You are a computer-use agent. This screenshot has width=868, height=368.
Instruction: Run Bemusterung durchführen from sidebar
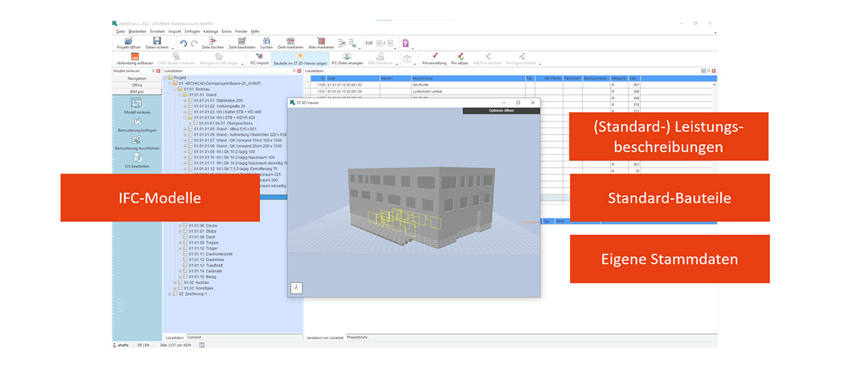pos(136,144)
